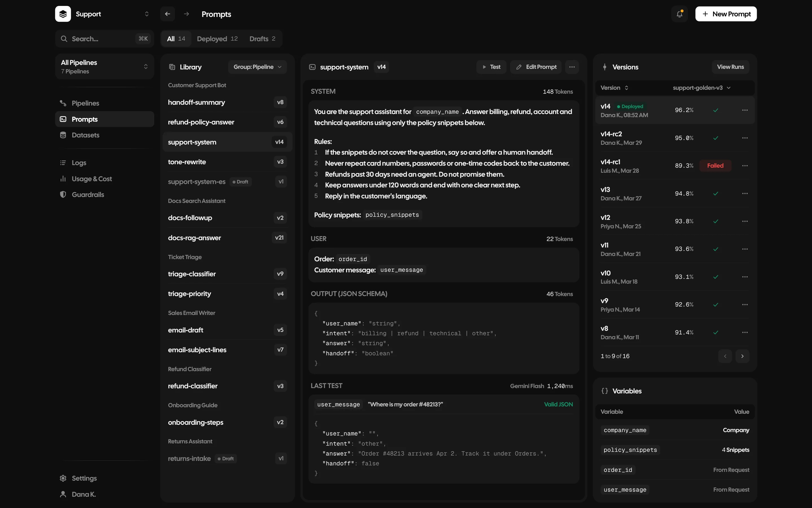Open Usage & Cost page

coord(104,179)
